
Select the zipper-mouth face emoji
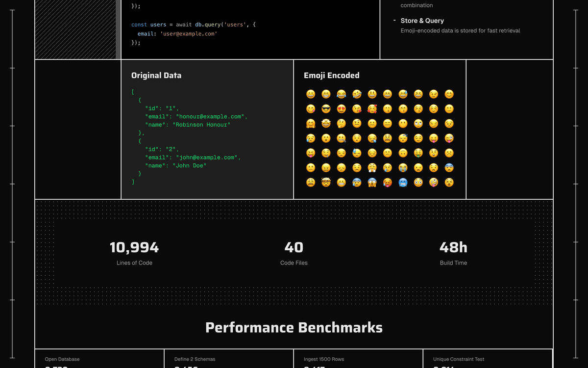coord(341,138)
